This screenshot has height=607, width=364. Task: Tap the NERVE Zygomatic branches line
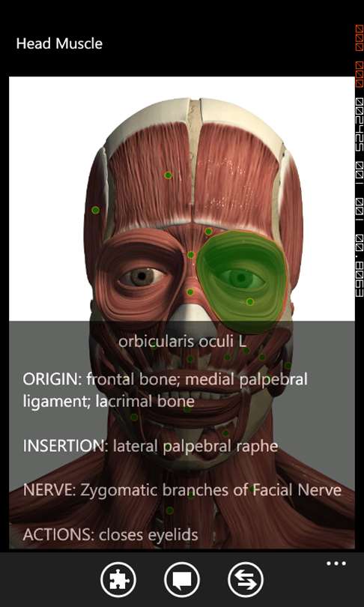(182, 490)
